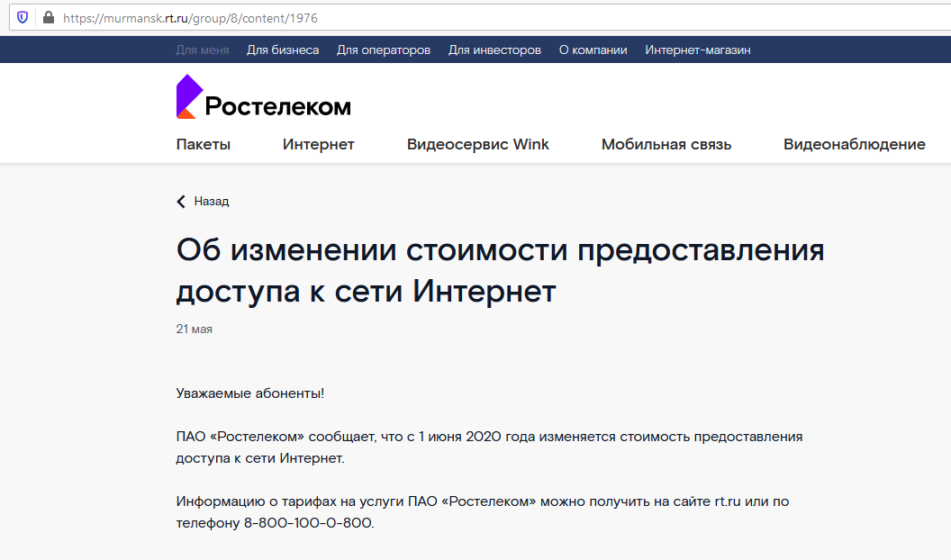Click the Rostelecom logo
The image size is (951, 560).
[263, 97]
